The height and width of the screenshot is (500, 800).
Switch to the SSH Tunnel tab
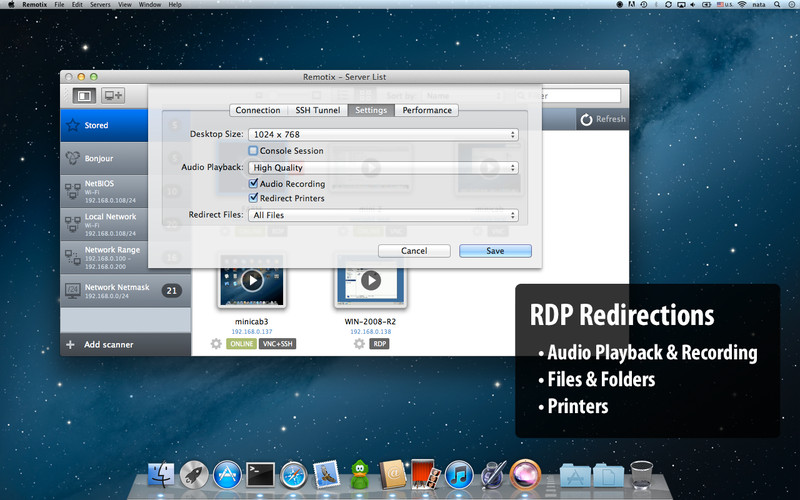point(318,110)
